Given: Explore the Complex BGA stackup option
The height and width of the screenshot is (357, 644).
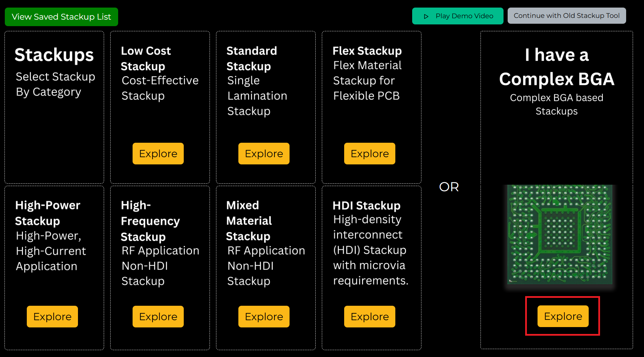Looking at the screenshot, I should pyautogui.click(x=562, y=316).
